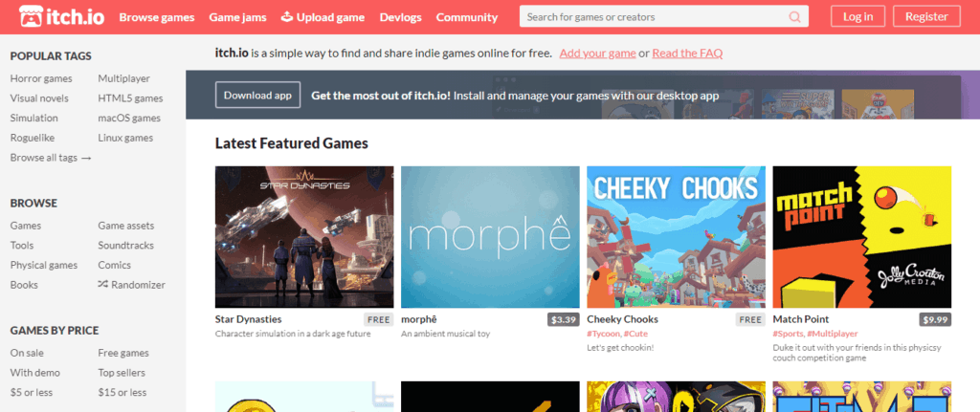This screenshot has width=980, height=412.
Task: Click the search magnifier icon
Action: coord(794,17)
